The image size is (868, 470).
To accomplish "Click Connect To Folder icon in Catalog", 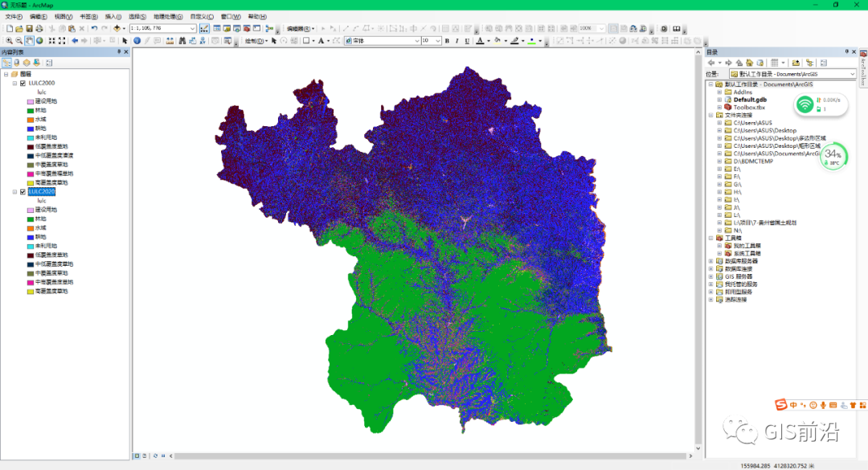I will point(796,63).
